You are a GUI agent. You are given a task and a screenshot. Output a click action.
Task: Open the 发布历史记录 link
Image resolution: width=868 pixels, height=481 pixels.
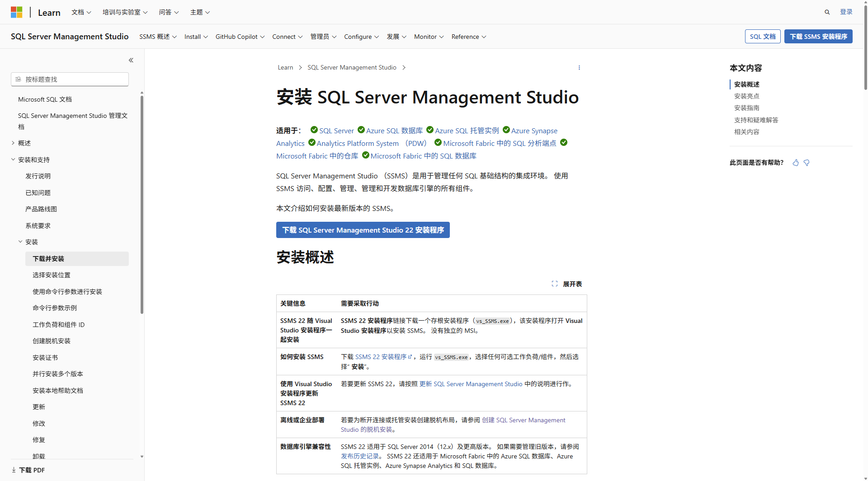coord(360,456)
